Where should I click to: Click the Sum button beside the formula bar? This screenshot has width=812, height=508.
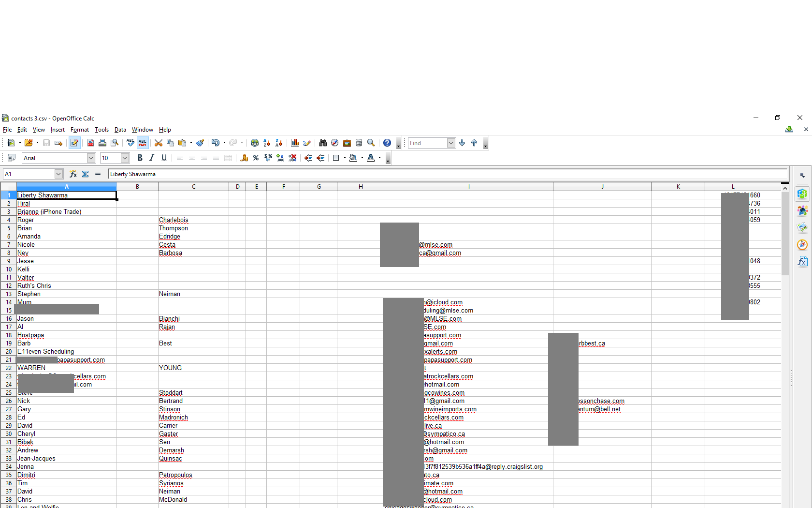(x=85, y=174)
